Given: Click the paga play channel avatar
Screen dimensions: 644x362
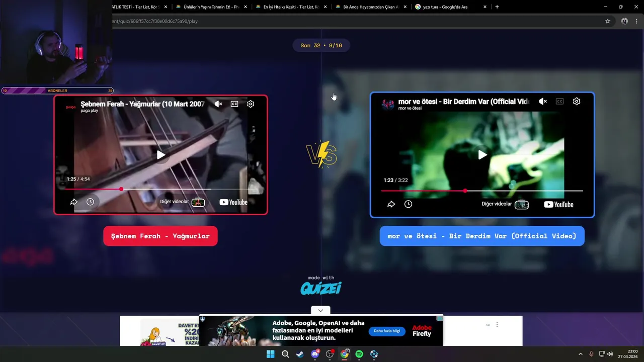Looking at the screenshot, I should point(71,107).
